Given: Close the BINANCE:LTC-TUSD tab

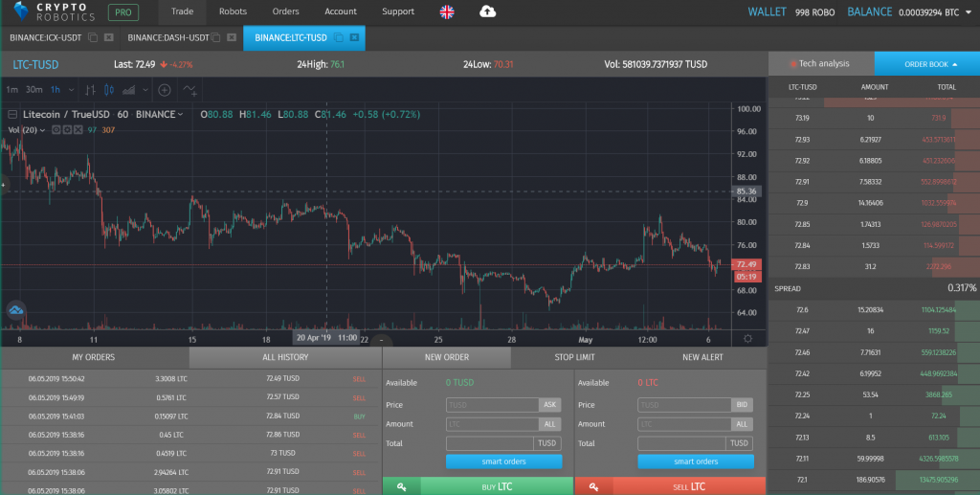Looking at the screenshot, I should (x=354, y=37).
